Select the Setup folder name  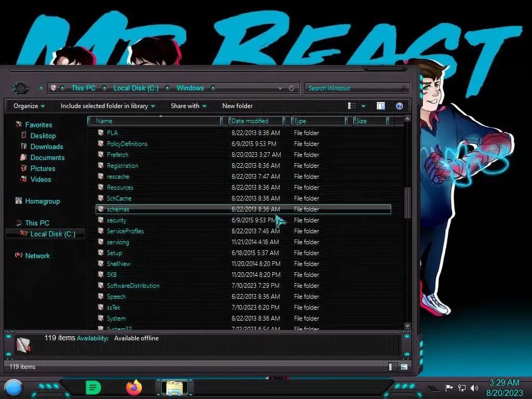(114, 253)
